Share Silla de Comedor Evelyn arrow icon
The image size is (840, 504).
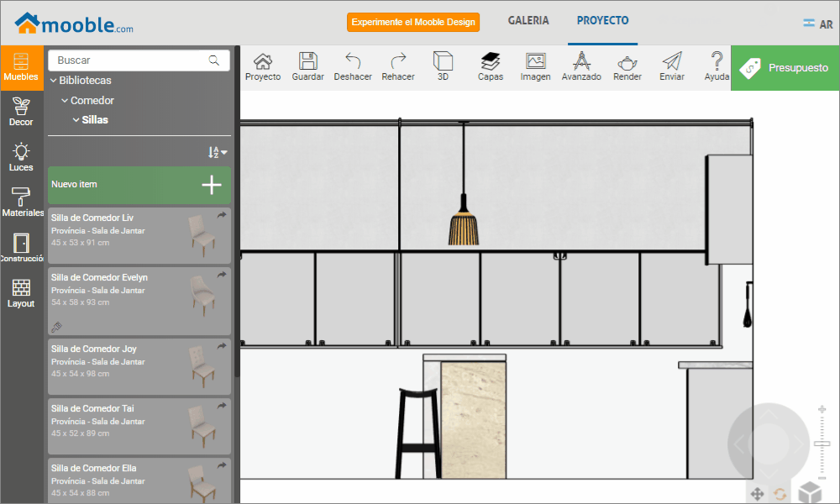(x=222, y=275)
